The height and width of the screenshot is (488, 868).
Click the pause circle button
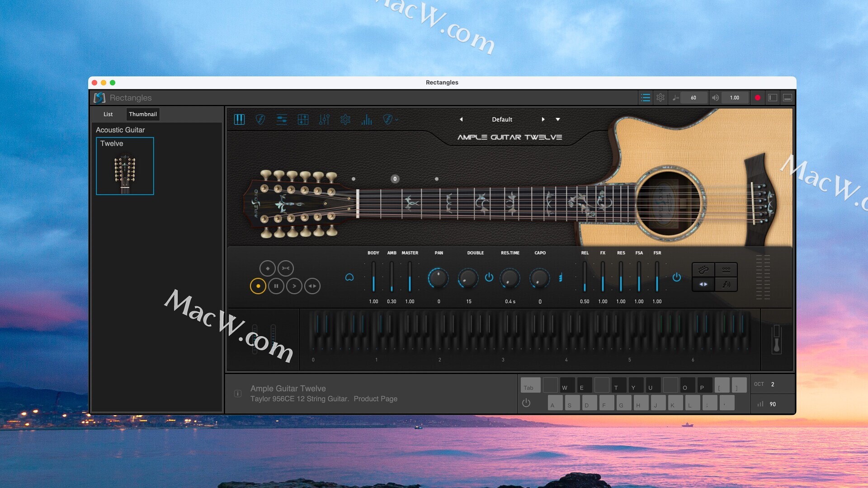coord(276,286)
